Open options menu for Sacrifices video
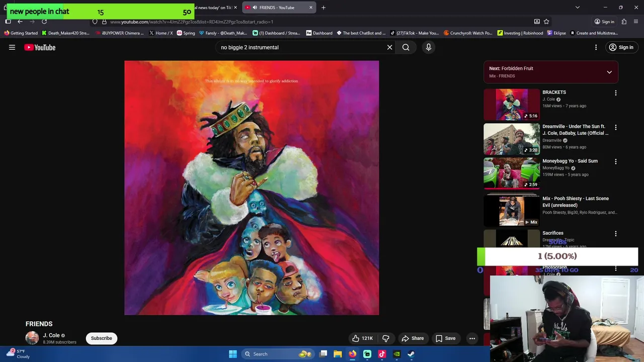 pos(615,234)
